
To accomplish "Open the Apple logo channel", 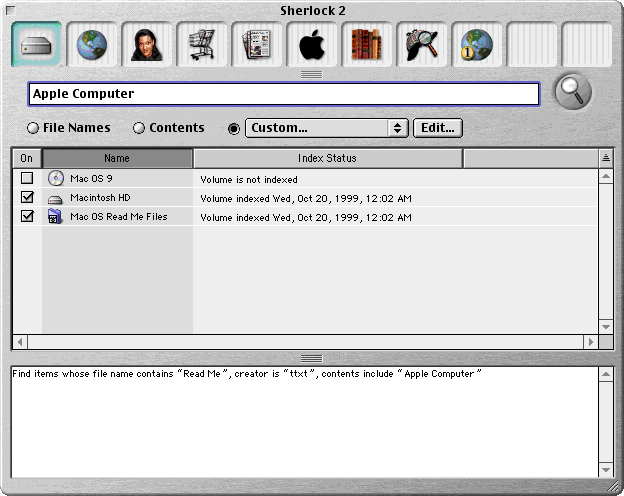I will tap(312, 44).
